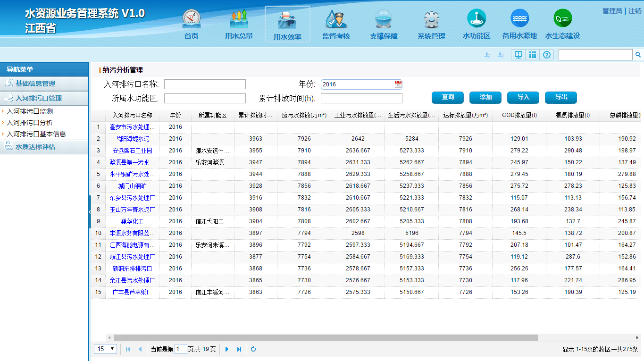
Task: Open the page size dropdown showing 15
Action: [x=105, y=349]
